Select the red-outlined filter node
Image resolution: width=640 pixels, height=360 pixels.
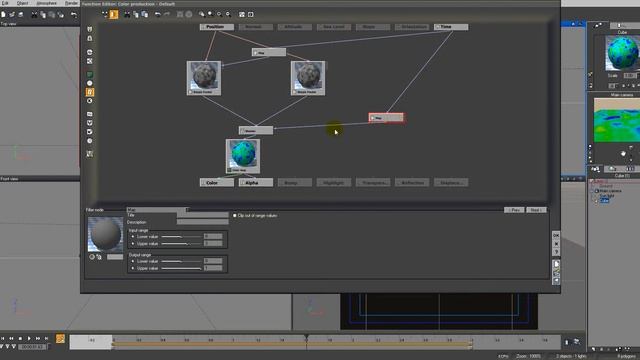click(386, 118)
